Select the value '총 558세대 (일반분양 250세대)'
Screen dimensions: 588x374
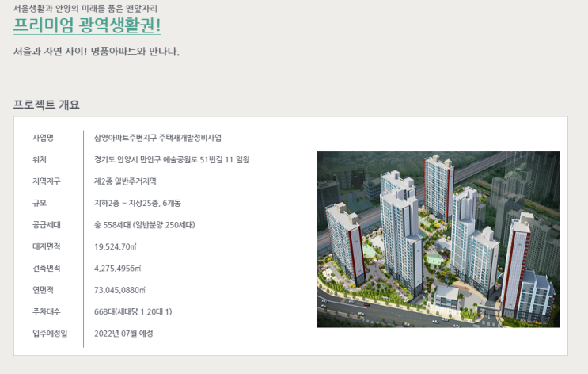tap(145, 225)
